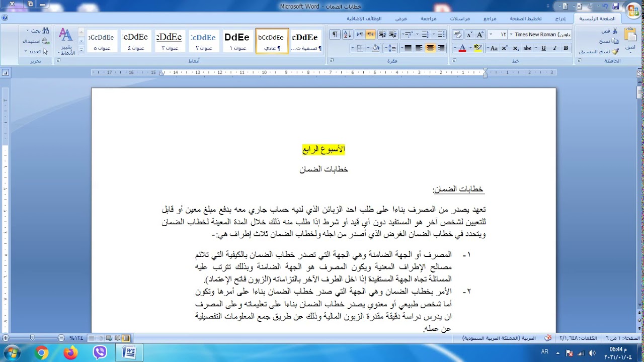Click the line spacing button
644x362 pixels.
coord(390,48)
